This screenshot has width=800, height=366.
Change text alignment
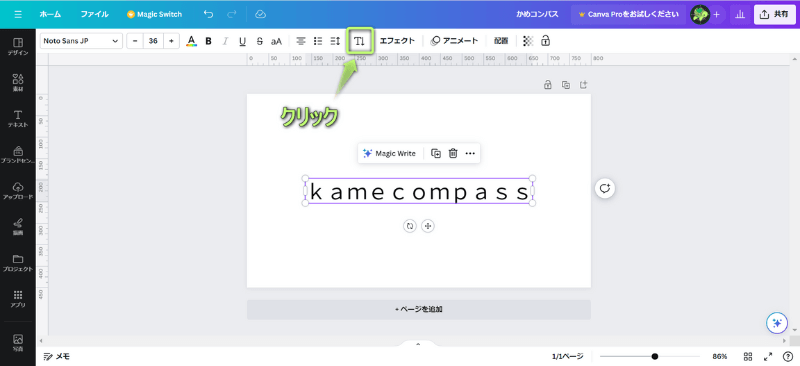tap(301, 41)
